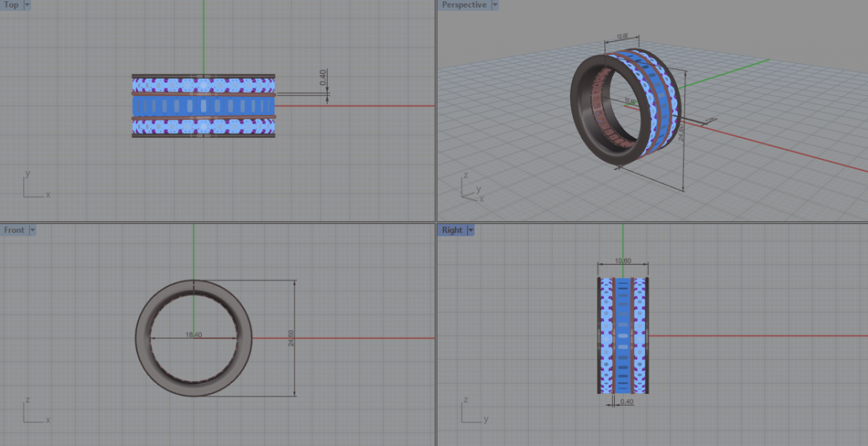The width and height of the screenshot is (868, 446).
Task: Expand the Front viewport dropdown arrow
Action: click(x=33, y=231)
